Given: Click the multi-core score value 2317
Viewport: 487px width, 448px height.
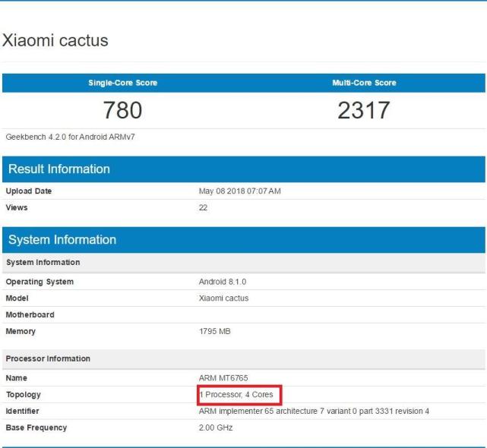Looking at the screenshot, I should click(364, 110).
